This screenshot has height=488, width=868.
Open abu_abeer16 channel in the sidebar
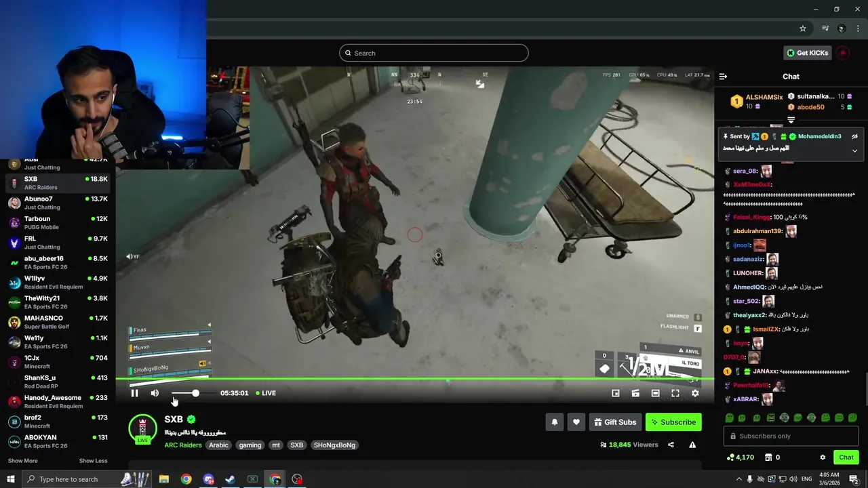coord(58,262)
